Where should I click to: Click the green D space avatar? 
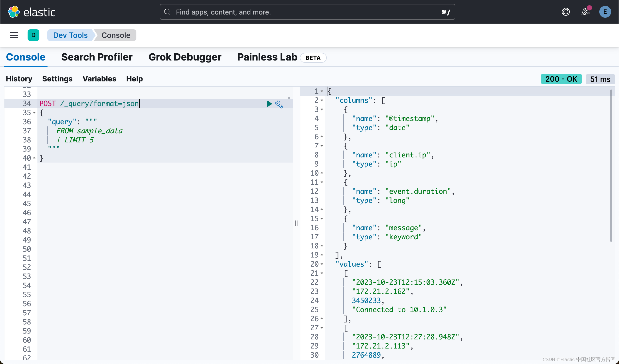[33, 35]
